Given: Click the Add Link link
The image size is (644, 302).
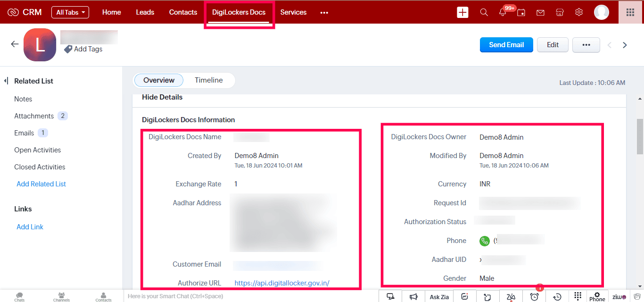Looking at the screenshot, I should pyautogui.click(x=30, y=227).
